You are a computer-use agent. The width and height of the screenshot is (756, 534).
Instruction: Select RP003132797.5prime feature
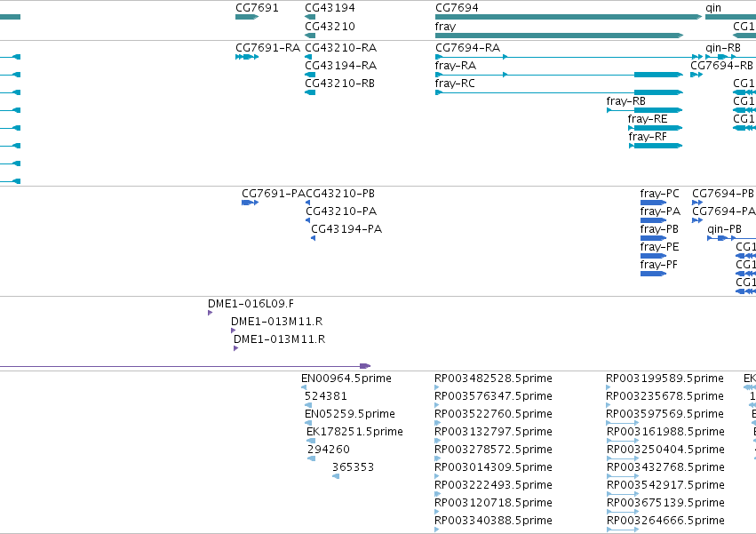click(437, 441)
